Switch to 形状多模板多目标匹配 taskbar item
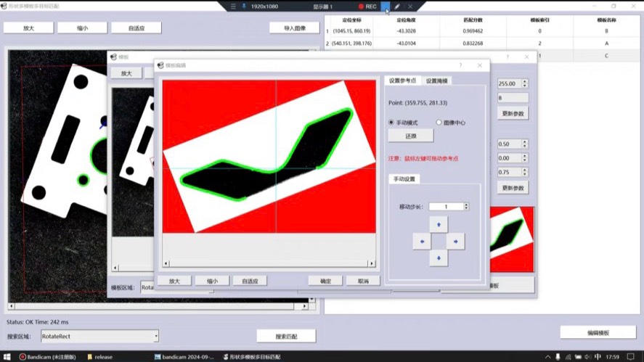 coord(251,357)
